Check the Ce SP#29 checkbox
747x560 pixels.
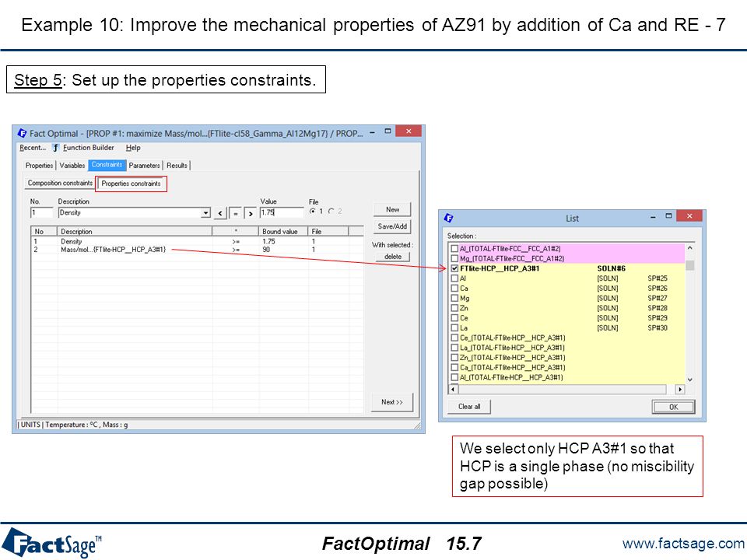pyautogui.click(x=454, y=317)
